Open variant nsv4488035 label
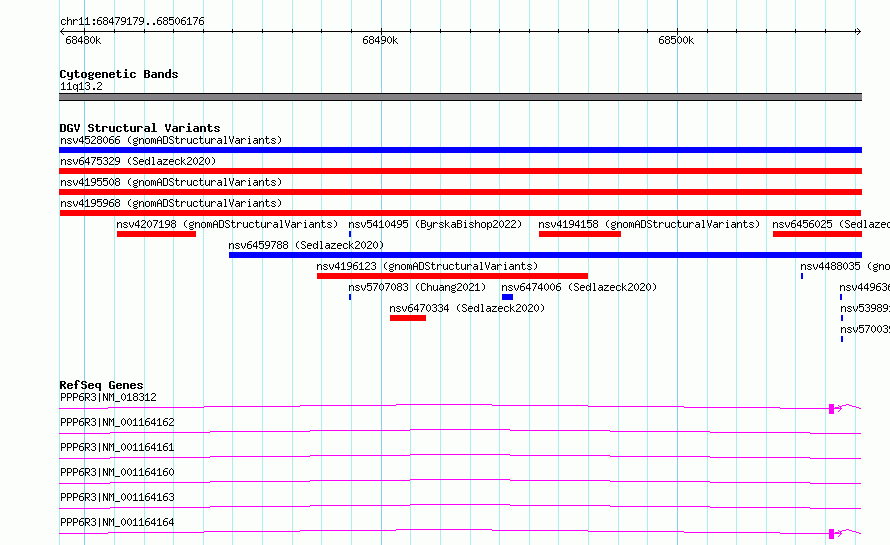This screenshot has height=545, width=890. tap(845, 266)
